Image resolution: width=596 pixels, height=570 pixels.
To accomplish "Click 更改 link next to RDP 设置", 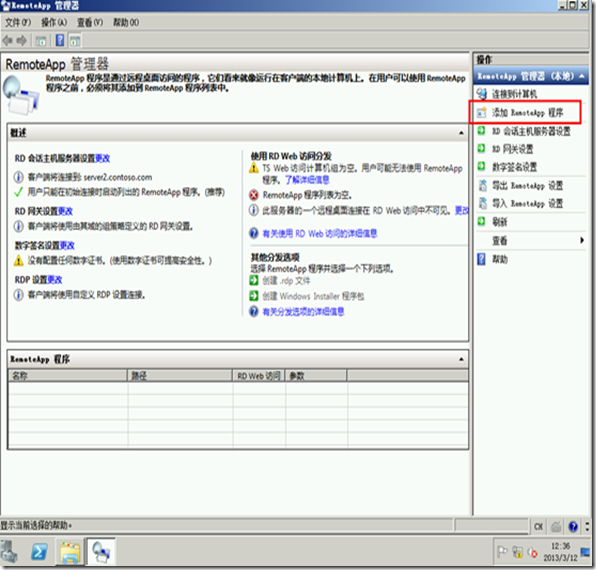I will [x=55, y=280].
